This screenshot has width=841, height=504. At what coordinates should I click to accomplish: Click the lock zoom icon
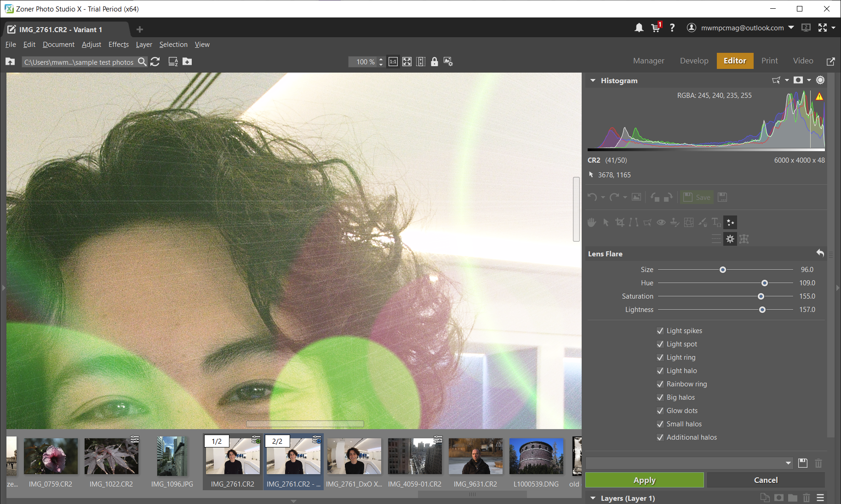[x=435, y=62]
